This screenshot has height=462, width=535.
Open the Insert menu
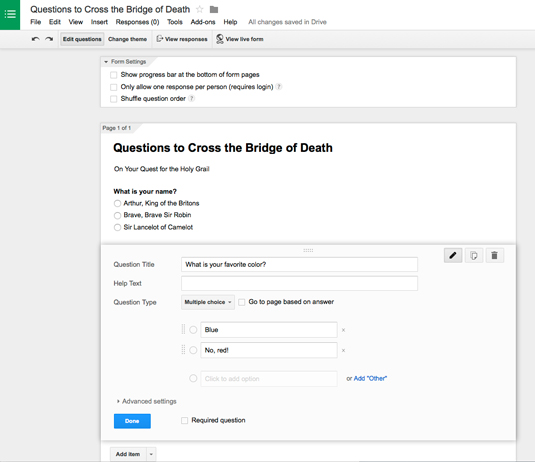(99, 22)
